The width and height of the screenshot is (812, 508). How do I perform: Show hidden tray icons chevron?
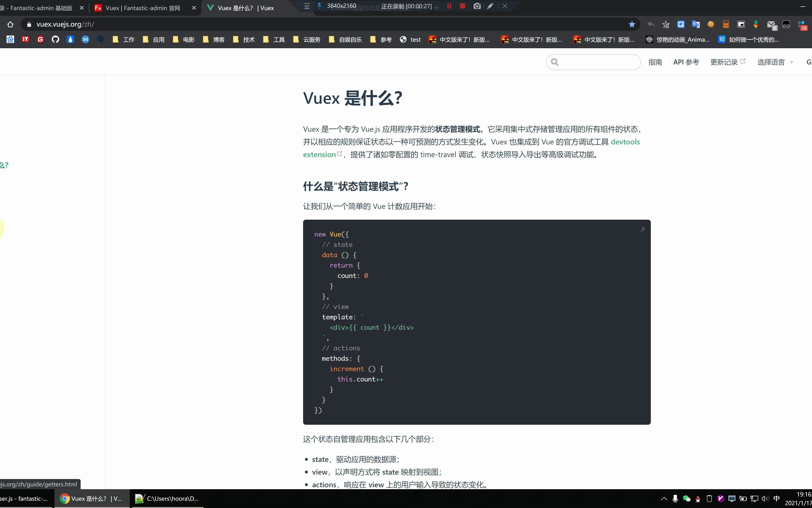click(x=664, y=499)
